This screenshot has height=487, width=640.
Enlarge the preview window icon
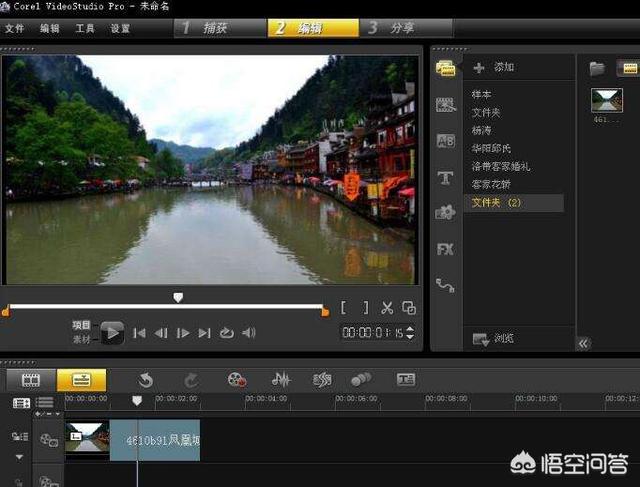[409, 307]
